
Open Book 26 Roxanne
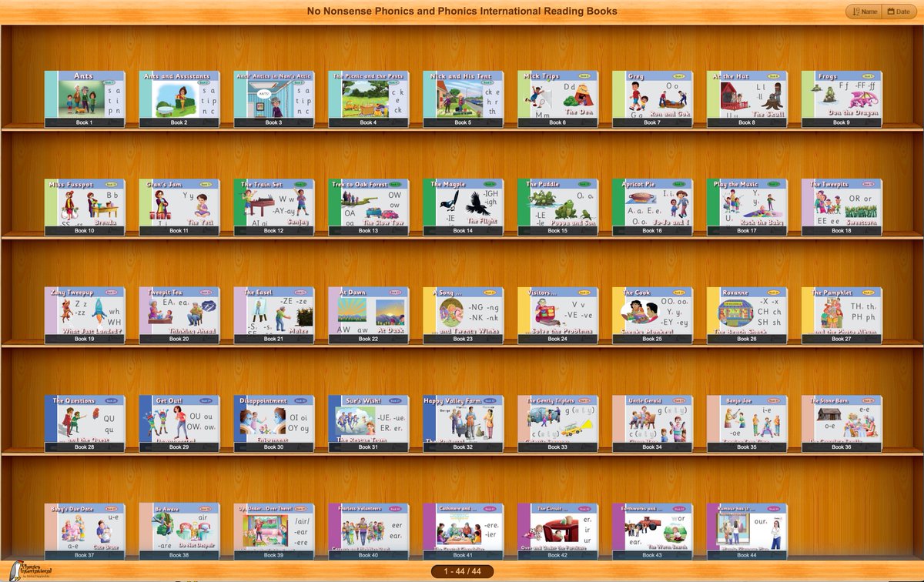pos(748,316)
